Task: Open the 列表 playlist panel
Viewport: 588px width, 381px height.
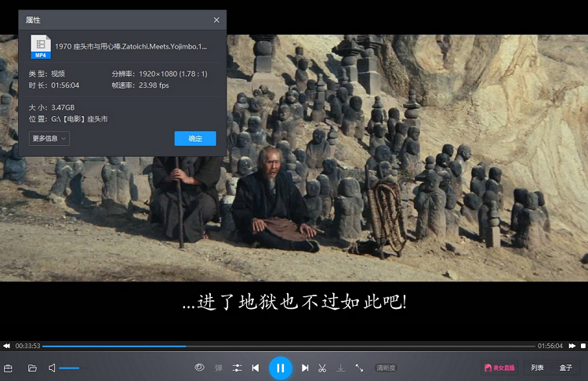Action: (537, 368)
